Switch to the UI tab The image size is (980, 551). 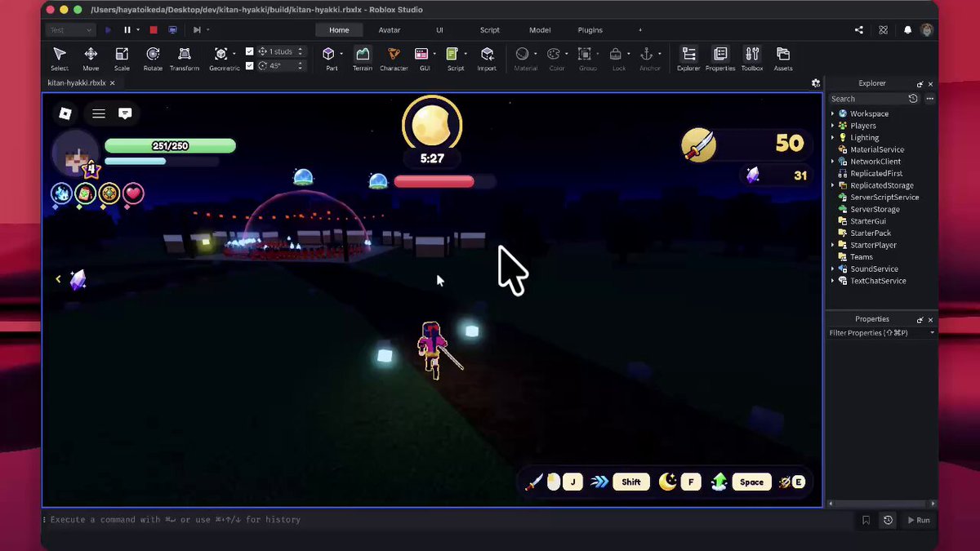439,30
